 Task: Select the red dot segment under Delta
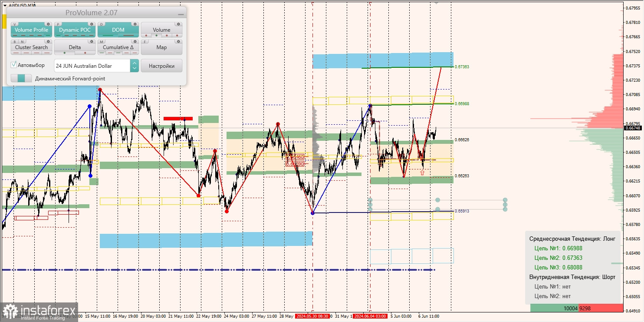pyautogui.click(x=85, y=53)
